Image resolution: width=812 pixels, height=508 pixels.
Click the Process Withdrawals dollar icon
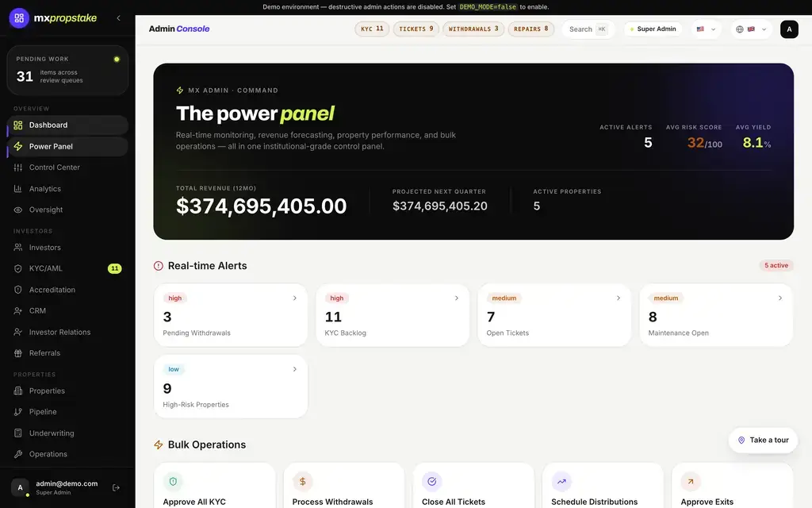[x=302, y=482]
